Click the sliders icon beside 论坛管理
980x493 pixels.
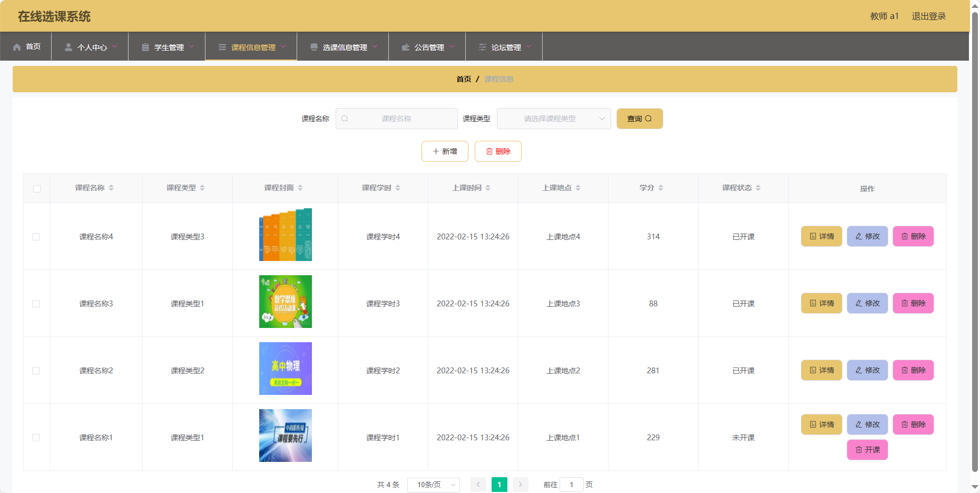click(483, 47)
